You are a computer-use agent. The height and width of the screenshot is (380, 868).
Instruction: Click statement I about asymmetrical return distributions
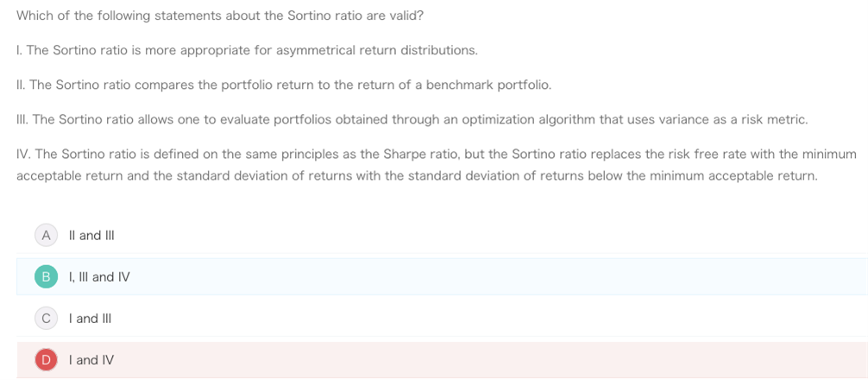coord(247,50)
